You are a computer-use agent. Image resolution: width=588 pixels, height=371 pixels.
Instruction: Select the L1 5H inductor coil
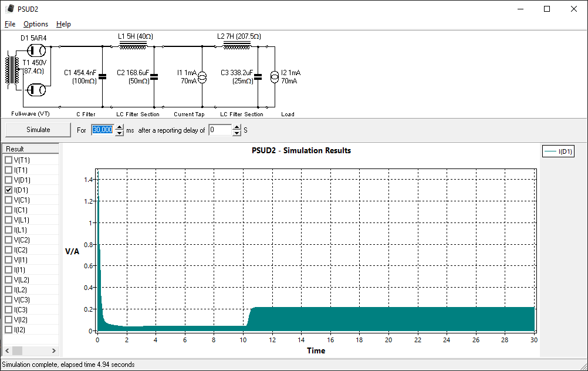(133, 45)
